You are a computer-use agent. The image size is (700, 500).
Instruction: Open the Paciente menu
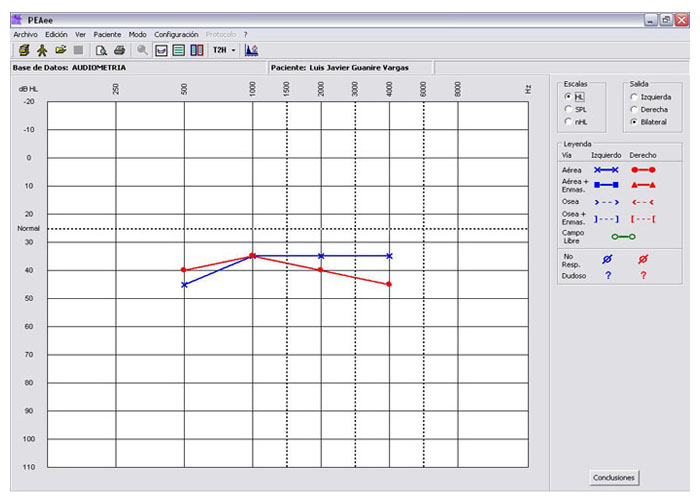pos(107,34)
